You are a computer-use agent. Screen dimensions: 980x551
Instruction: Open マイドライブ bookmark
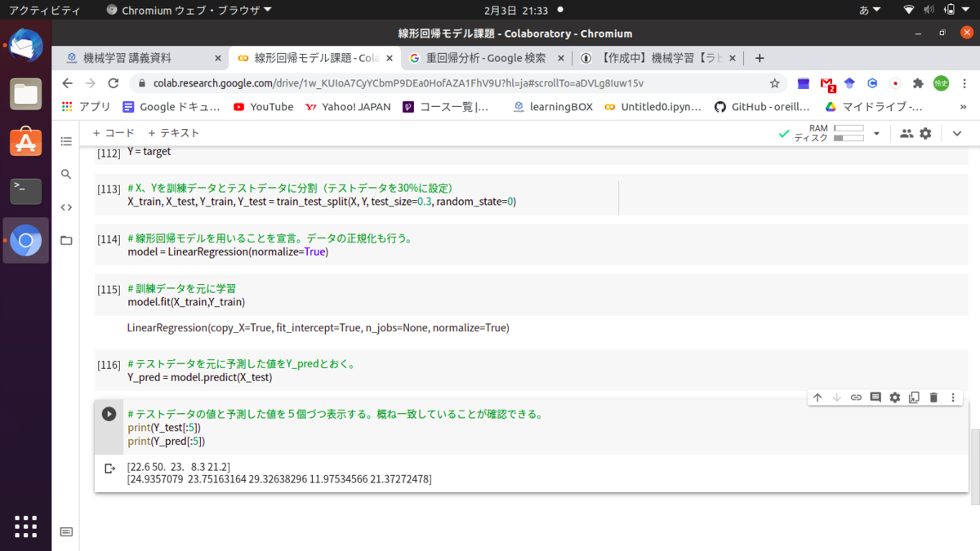point(874,107)
